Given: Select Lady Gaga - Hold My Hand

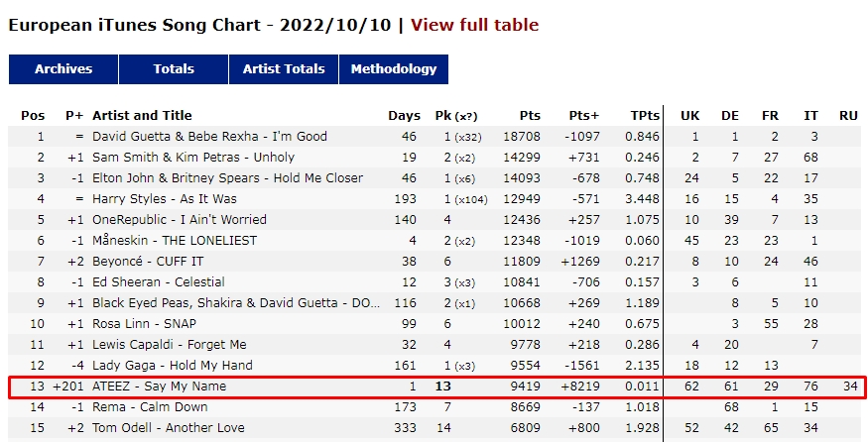Looking at the screenshot, I should pos(173,365).
